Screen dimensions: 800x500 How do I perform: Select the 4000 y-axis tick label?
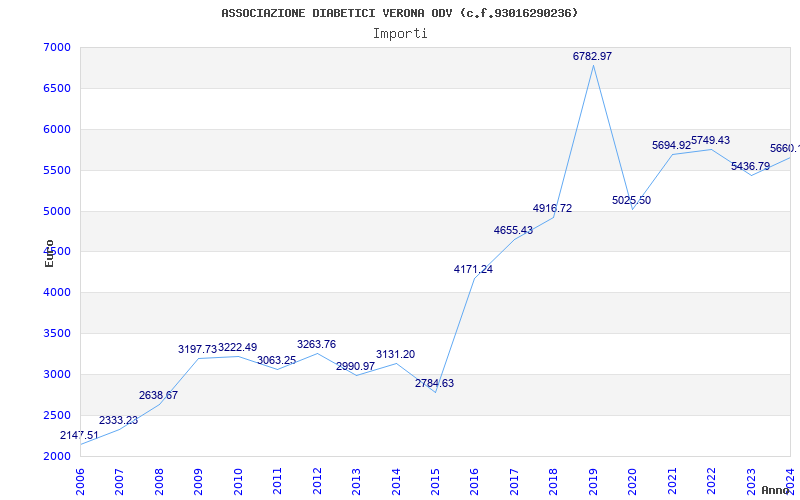57,293
